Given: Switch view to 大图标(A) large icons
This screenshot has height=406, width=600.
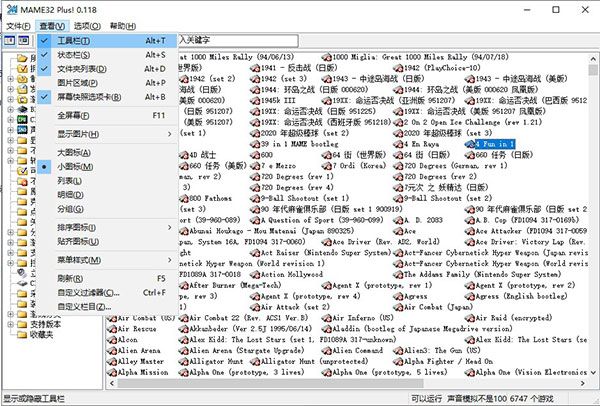Looking at the screenshot, I should click(x=108, y=153).
